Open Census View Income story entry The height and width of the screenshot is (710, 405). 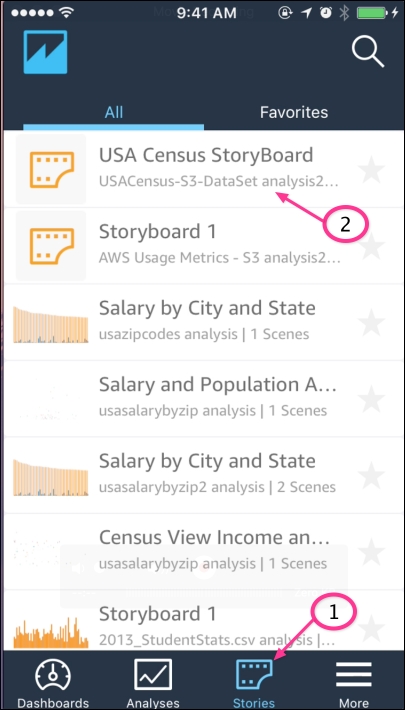(202, 551)
